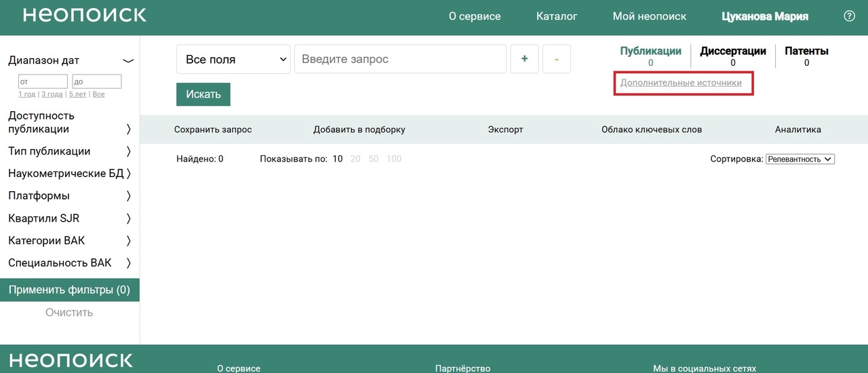Open the help question mark icon
Screen dimensions: 868x373
click(x=849, y=16)
